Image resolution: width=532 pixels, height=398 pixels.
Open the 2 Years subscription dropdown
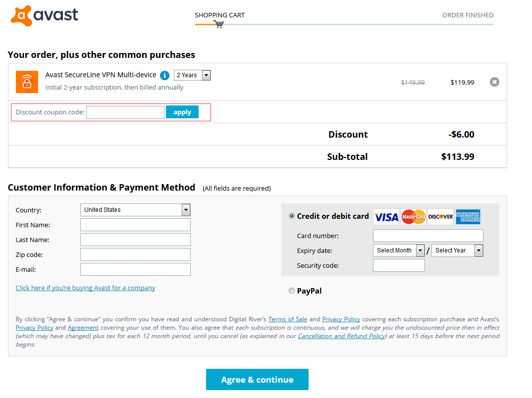(x=192, y=75)
